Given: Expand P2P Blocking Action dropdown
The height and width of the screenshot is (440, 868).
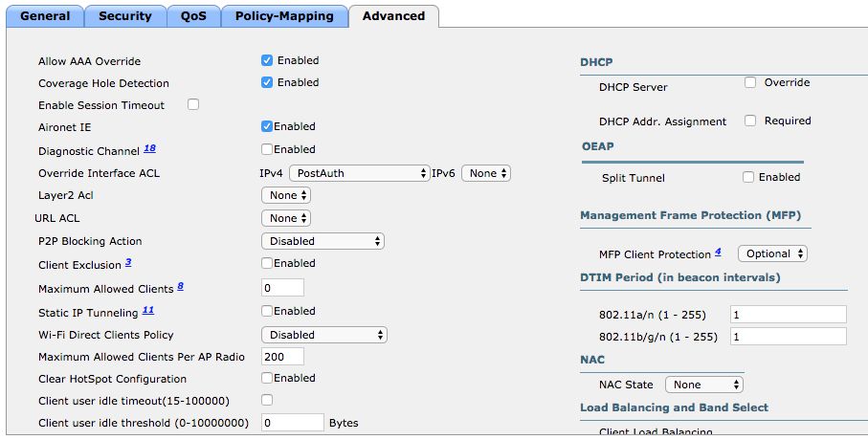Looking at the screenshot, I should [x=323, y=241].
